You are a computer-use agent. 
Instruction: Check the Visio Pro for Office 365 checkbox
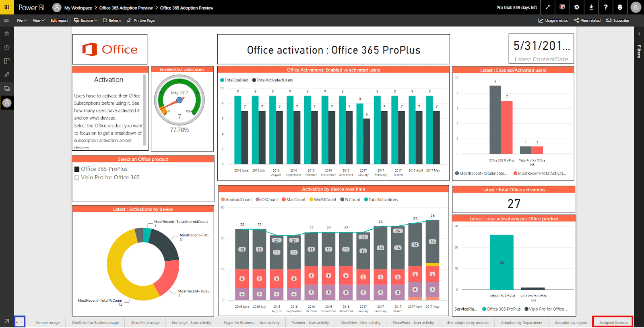pos(77,178)
